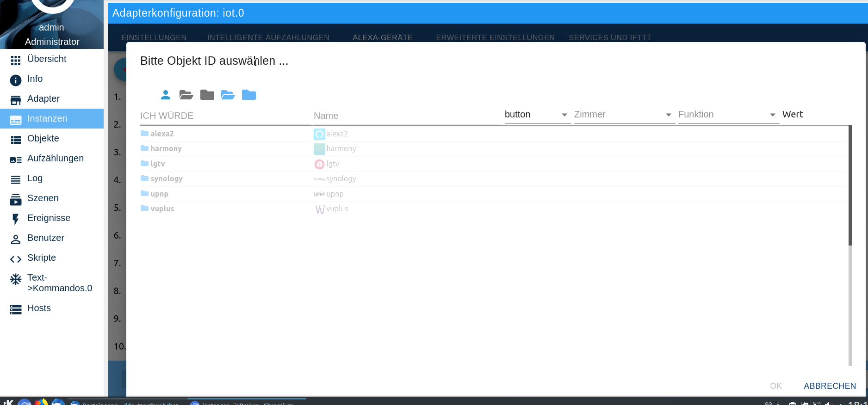Click the dialog's vertical scrollbar
Viewport: 868px width, 405px height.
click(x=850, y=185)
